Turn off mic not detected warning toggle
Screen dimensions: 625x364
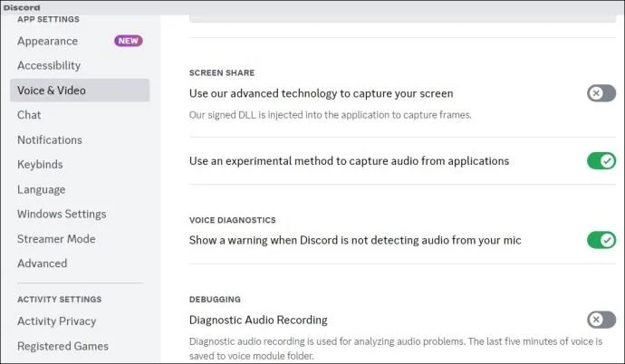pos(601,240)
